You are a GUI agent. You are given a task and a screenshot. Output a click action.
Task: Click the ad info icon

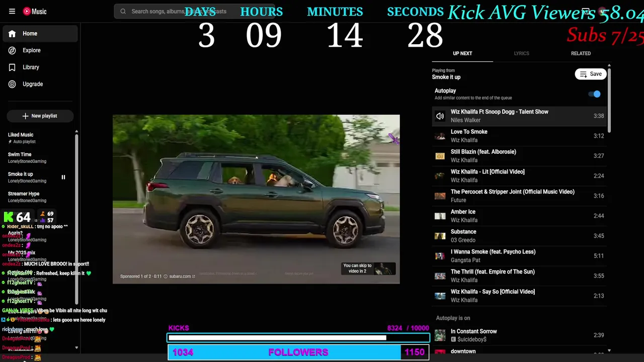click(166, 276)
